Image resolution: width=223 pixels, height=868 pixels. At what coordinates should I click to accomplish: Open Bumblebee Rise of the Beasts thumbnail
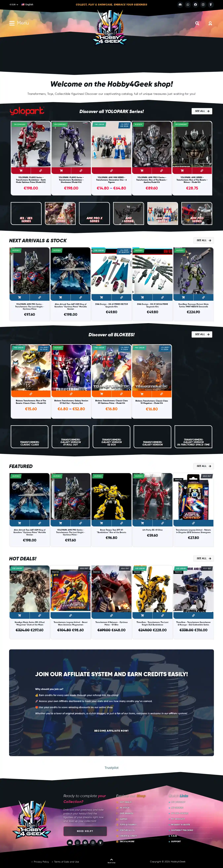111,496
